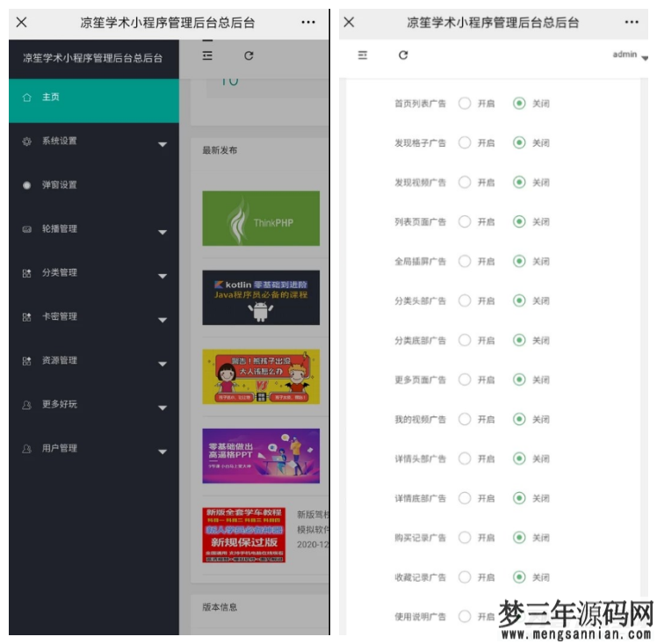The image size is (657, 644).
Task: Toggle sidebar menu icon in right window
Action: coord(363,55)
